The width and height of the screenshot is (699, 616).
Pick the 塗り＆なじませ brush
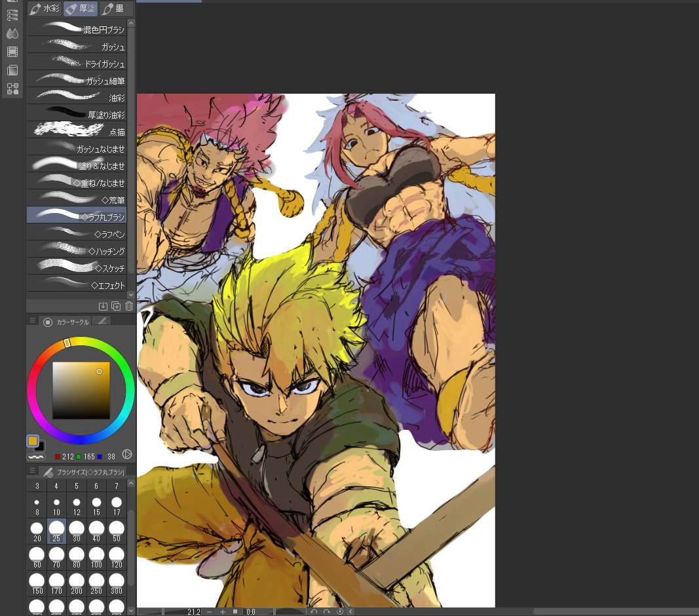tap(77, 164)
